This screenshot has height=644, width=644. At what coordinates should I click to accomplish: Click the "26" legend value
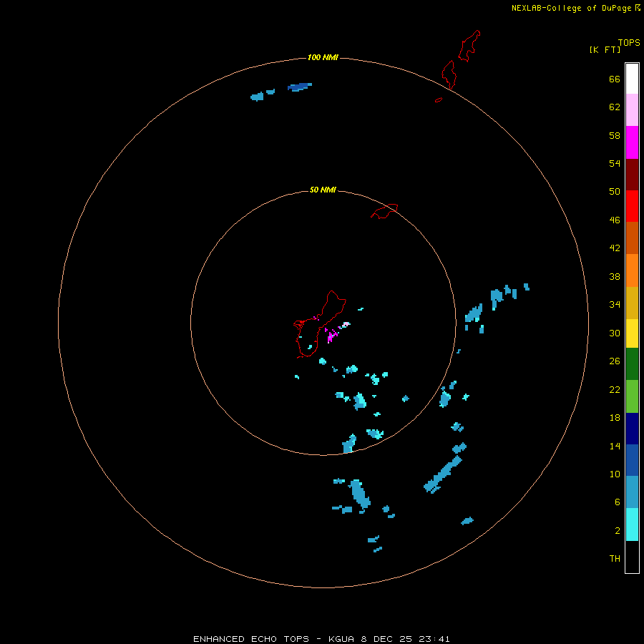coord(615,361)
